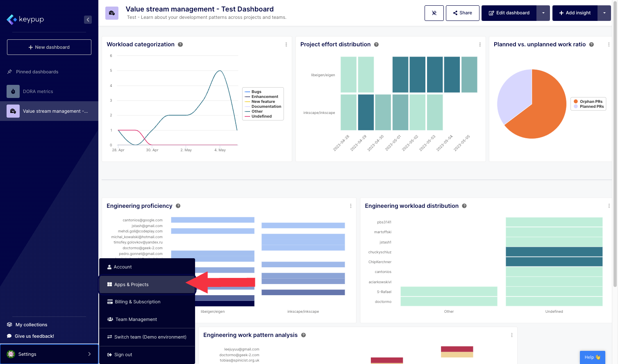Screen dimensions: 618x364
Task: Open options menu for Workload categorization card
Action: point(286,45)
